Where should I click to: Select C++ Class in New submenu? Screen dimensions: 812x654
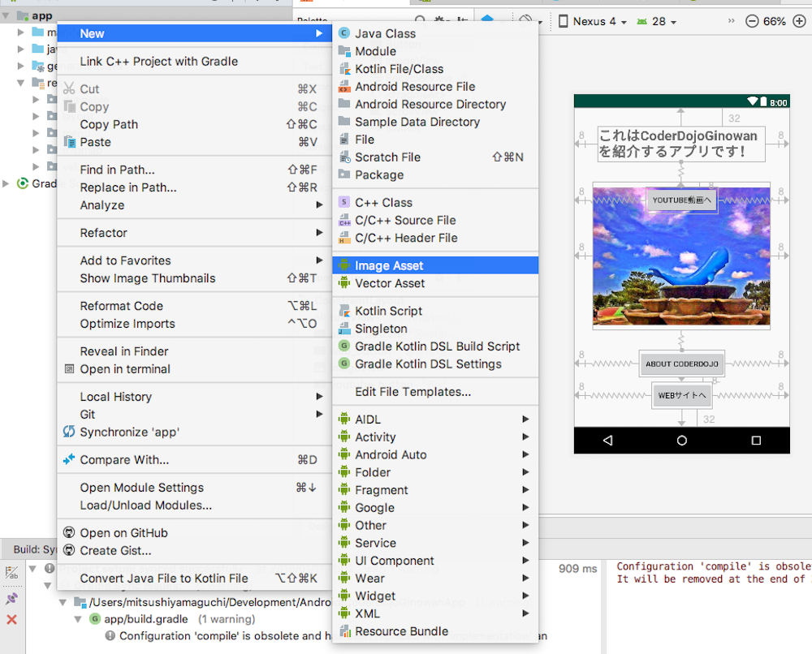(383, 203)
